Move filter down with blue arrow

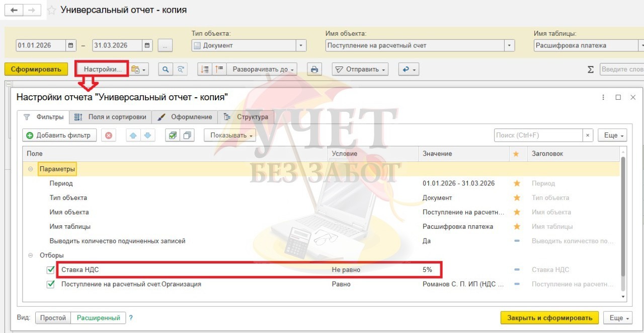click(x=147, y=135)
